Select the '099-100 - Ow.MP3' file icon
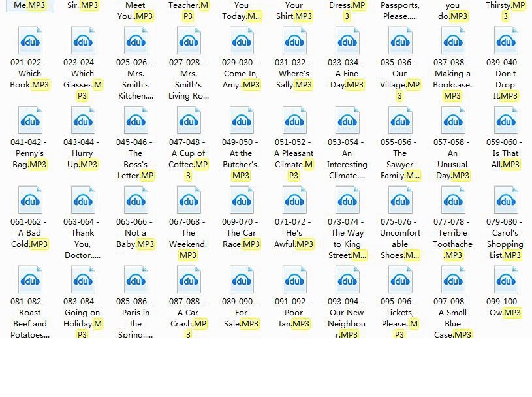 click(x=506, y=280)
